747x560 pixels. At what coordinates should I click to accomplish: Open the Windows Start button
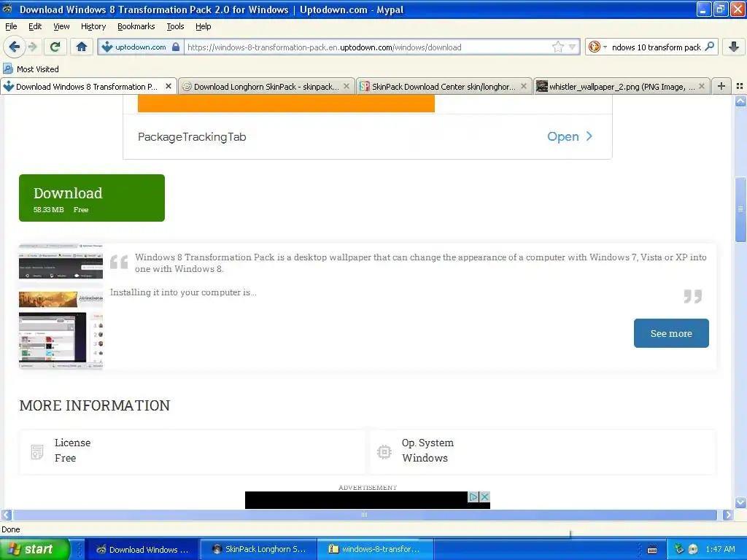tap(34, 549)
